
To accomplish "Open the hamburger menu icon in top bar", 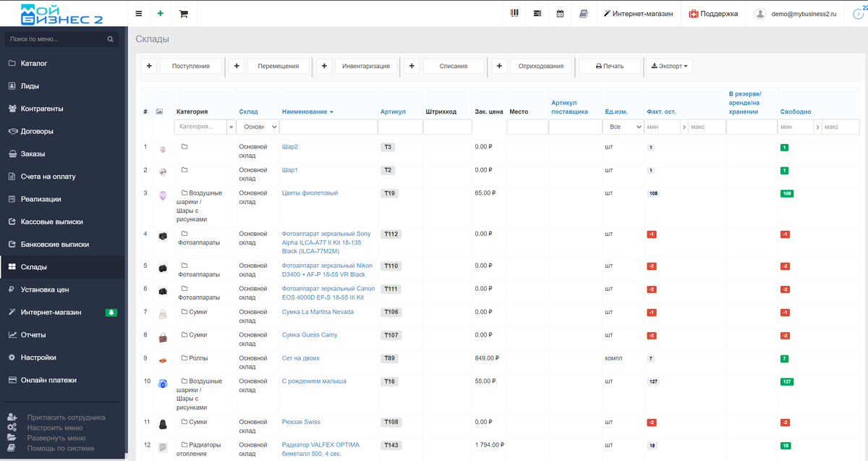I will coord(139,14).
